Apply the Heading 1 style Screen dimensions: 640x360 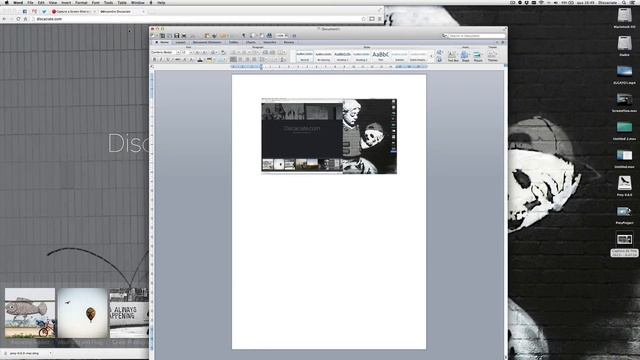(342, 56)
